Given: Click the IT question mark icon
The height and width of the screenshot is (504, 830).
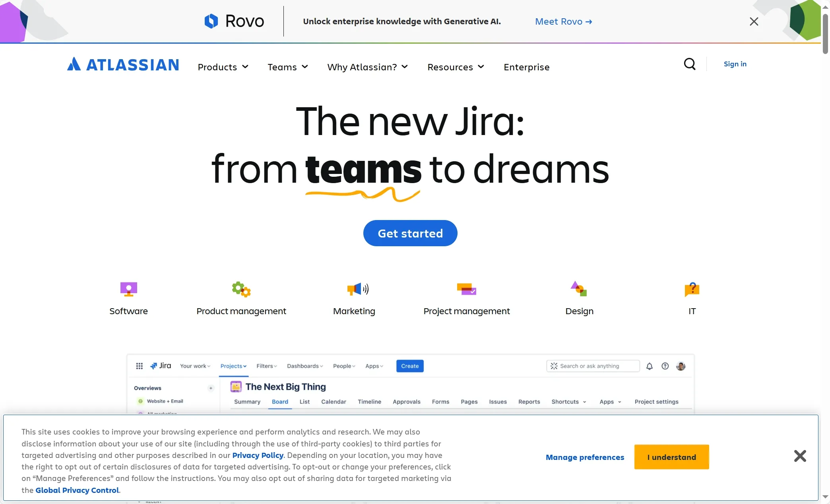Looking at the screenshot, I should [692, 288].
